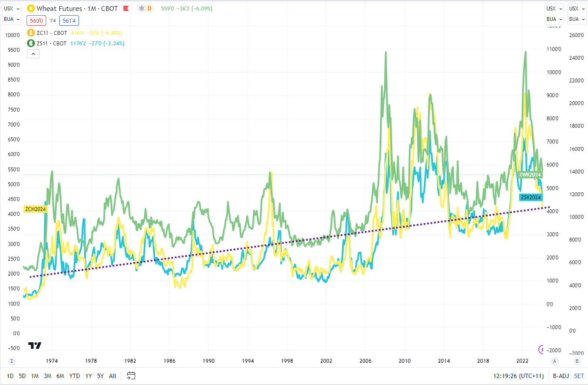Viewport: 588px width, 385px height.
Task: Select the 3M date range
Action: pyautogui.click(x=48, y=376)
